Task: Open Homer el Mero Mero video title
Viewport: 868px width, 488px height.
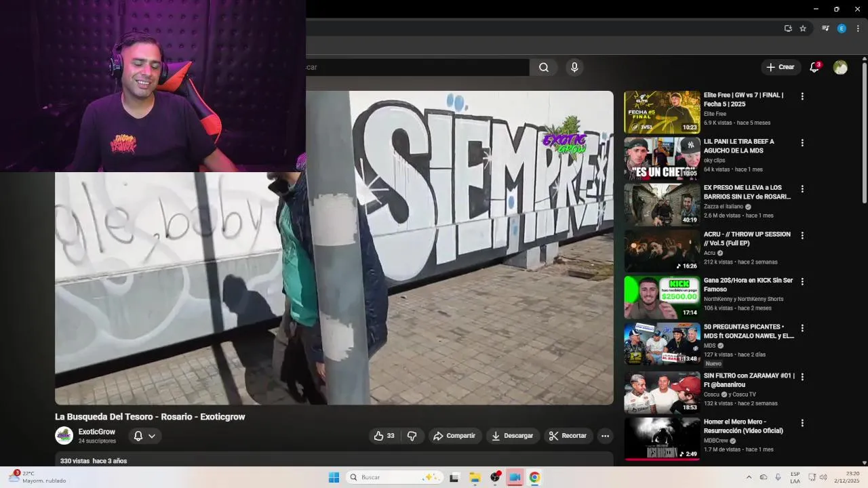Action: pyautogui.click(x=743, y=426)
